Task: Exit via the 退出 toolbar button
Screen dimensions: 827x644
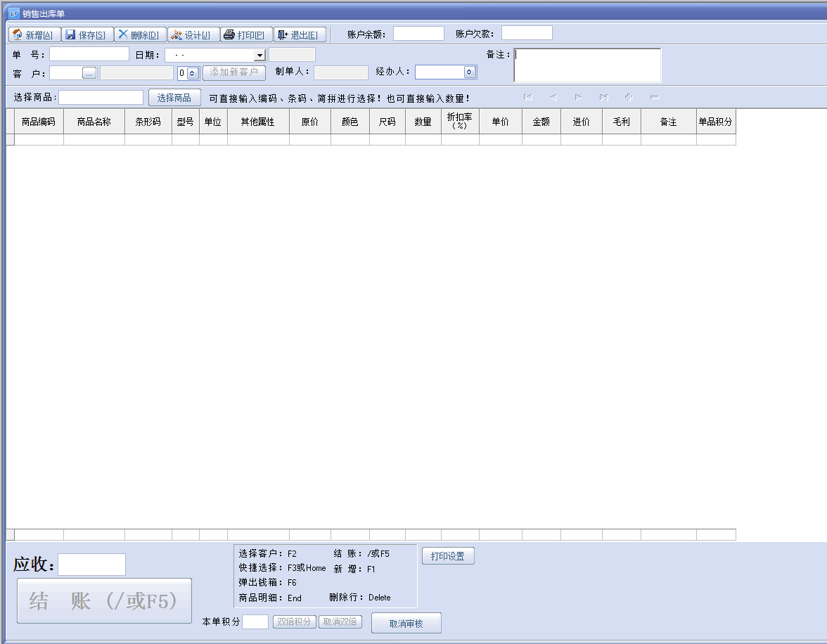Action: point(300,35)
